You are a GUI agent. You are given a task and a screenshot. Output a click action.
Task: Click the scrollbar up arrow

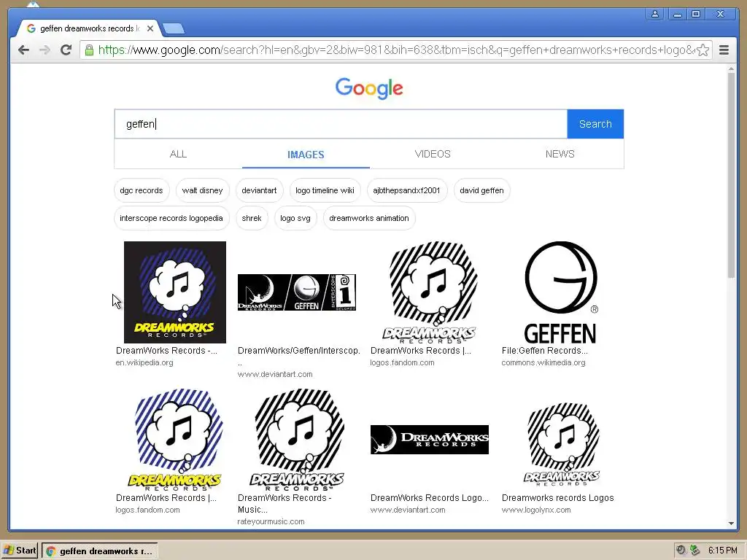click(731, 69)
